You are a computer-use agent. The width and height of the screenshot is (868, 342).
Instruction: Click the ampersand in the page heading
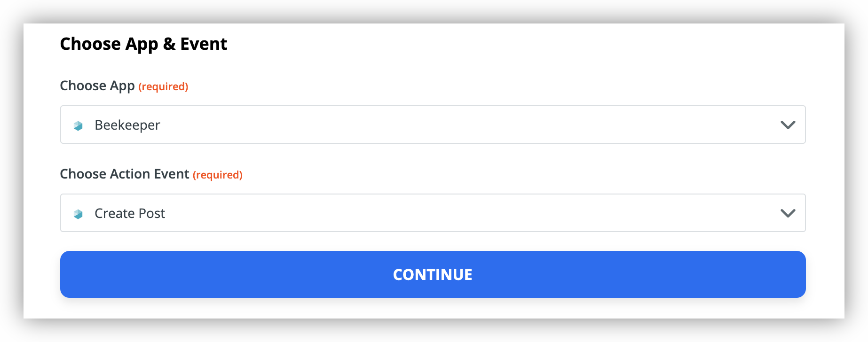(x=169, y=44)
